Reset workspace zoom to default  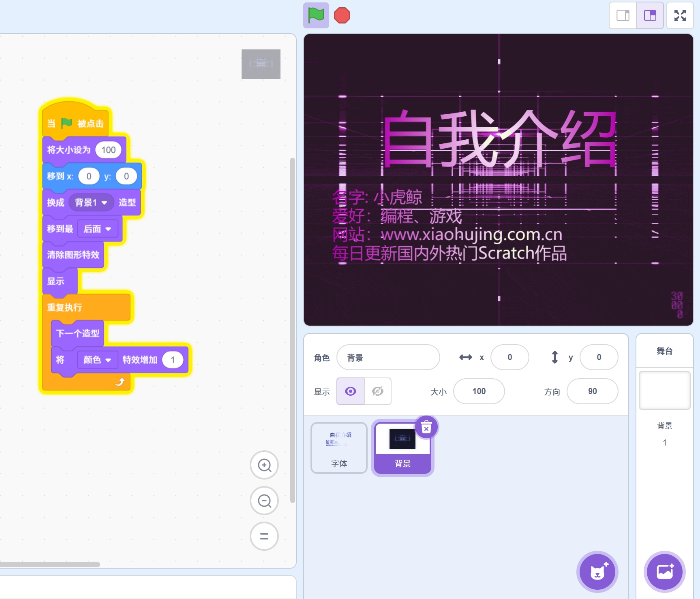[264, 536]
